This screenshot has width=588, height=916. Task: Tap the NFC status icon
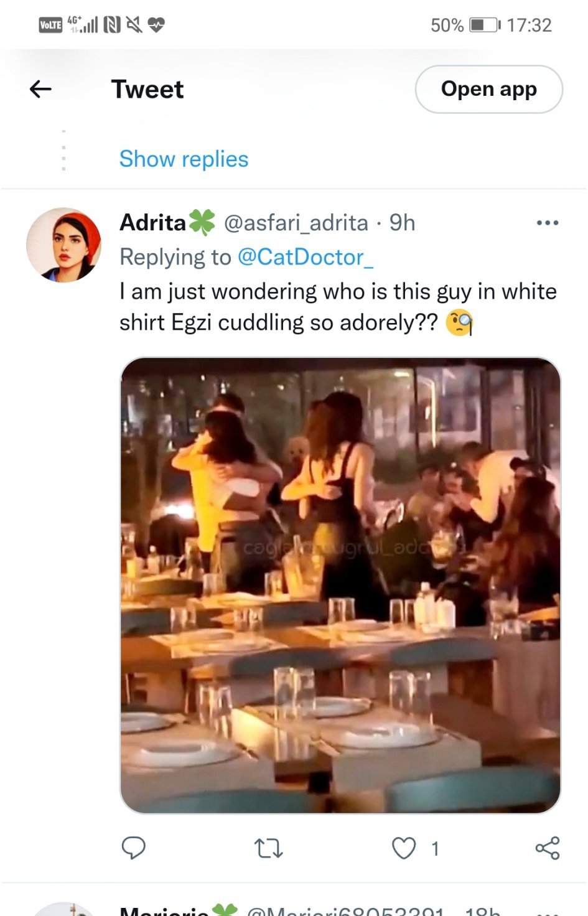112,25
